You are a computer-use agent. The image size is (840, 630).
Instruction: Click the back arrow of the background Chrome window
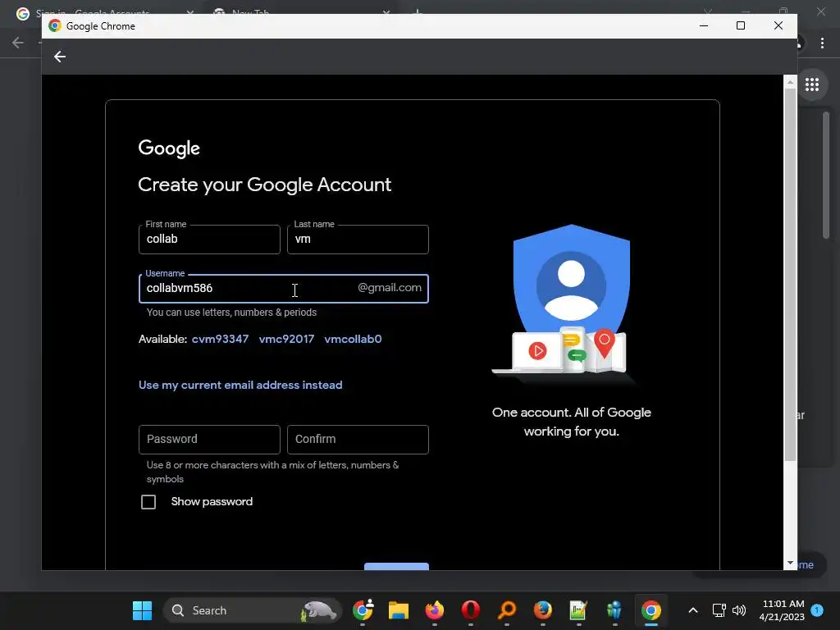(18, 43)
